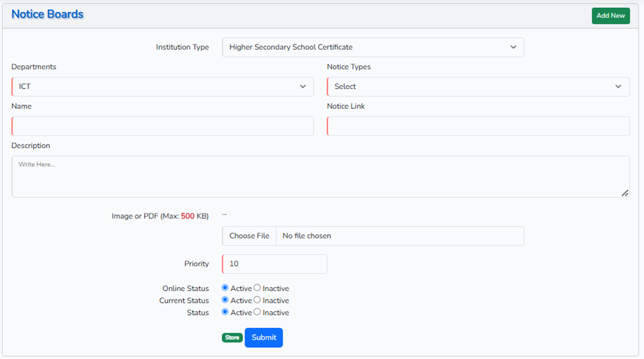The image size is (644, 359).
Task: Choose Active for Current Status
Action: coord(225,300)
